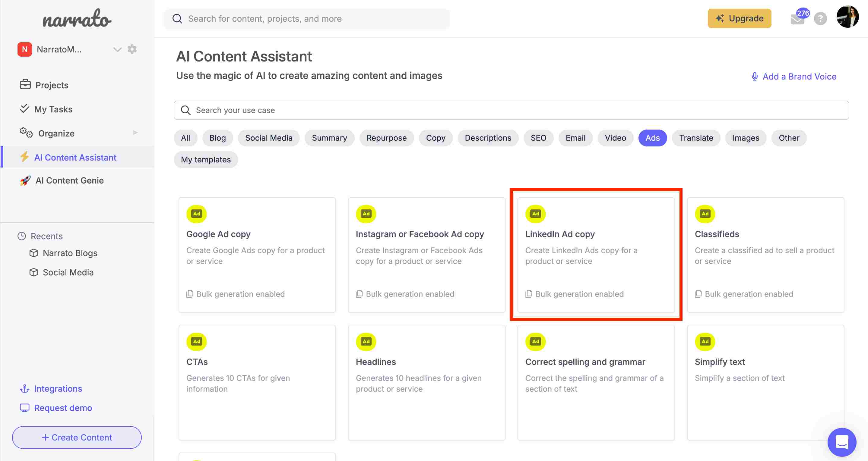Select the Blog filter tab

[x=217, y=138]
